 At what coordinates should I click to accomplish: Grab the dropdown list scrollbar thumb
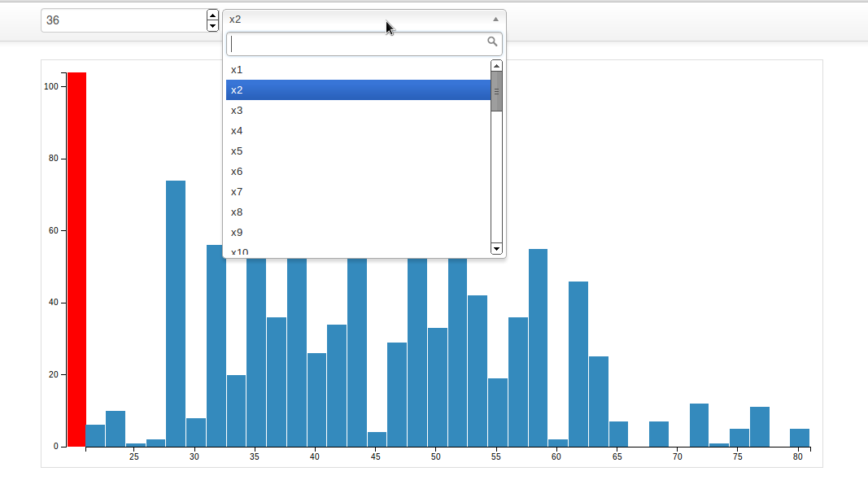click(x=496, y=91)
